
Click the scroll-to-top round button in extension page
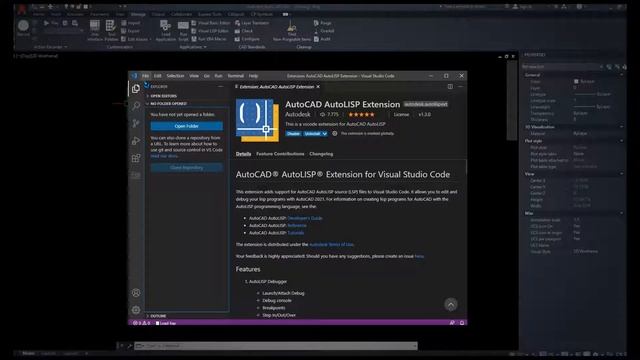[x=451, y=304]
